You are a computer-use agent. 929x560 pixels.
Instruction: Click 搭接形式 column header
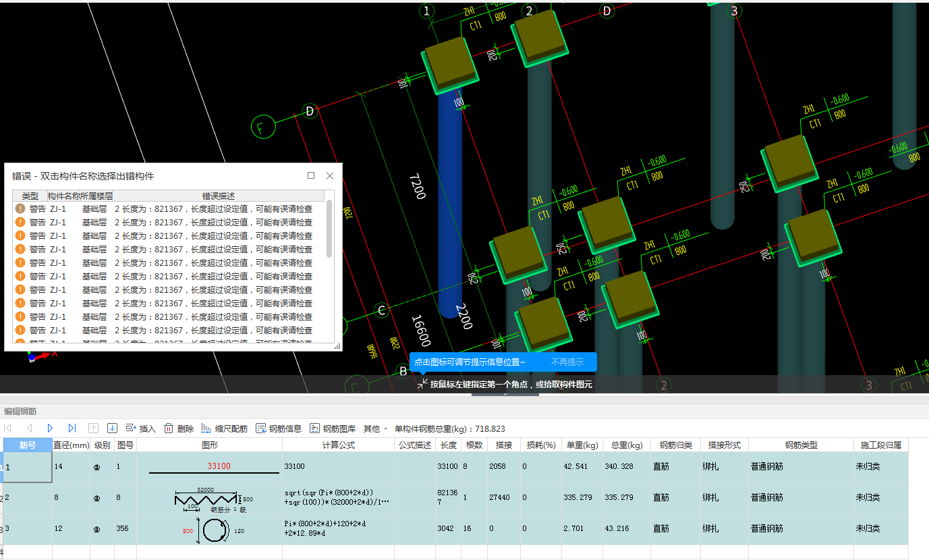[x=725, y=445]
